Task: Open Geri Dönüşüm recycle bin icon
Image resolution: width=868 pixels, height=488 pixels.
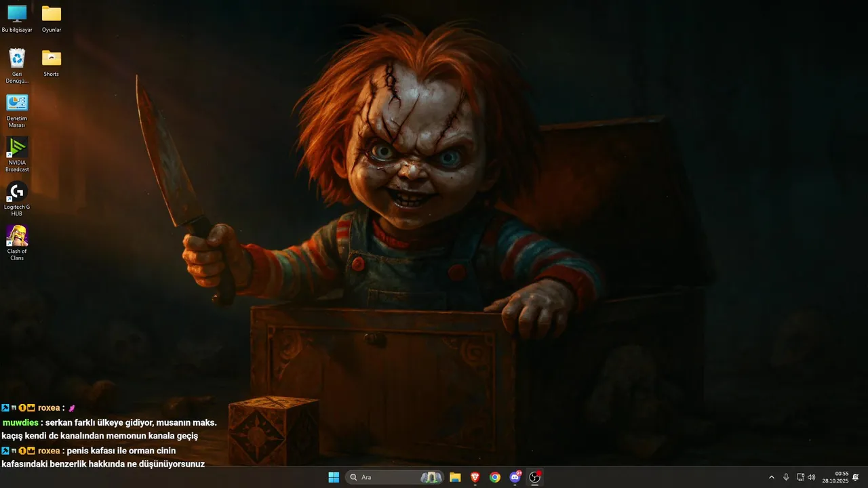Action: (17, 66)
